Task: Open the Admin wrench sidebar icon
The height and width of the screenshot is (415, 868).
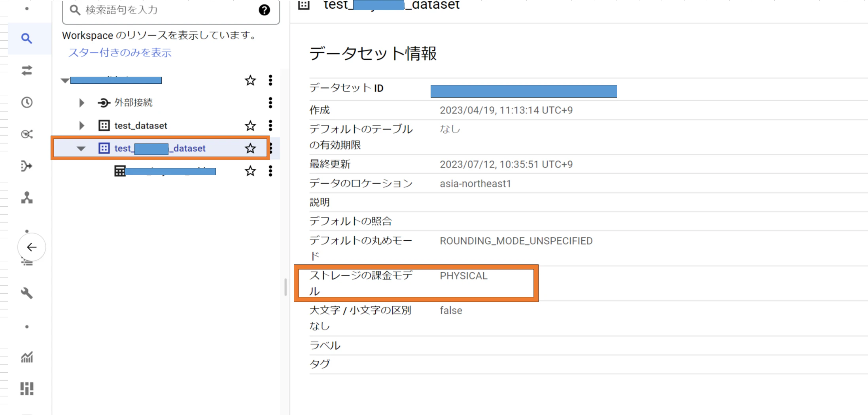Action: click(x=26, y=293)
